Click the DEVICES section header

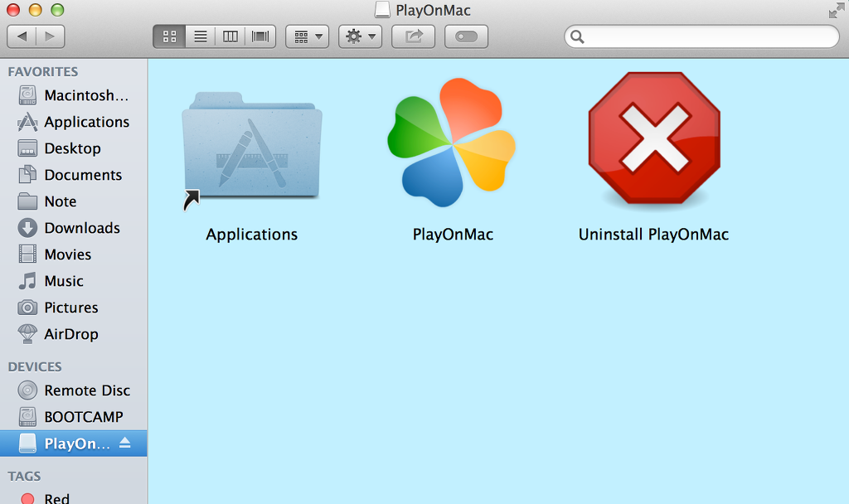click(35, 366)
